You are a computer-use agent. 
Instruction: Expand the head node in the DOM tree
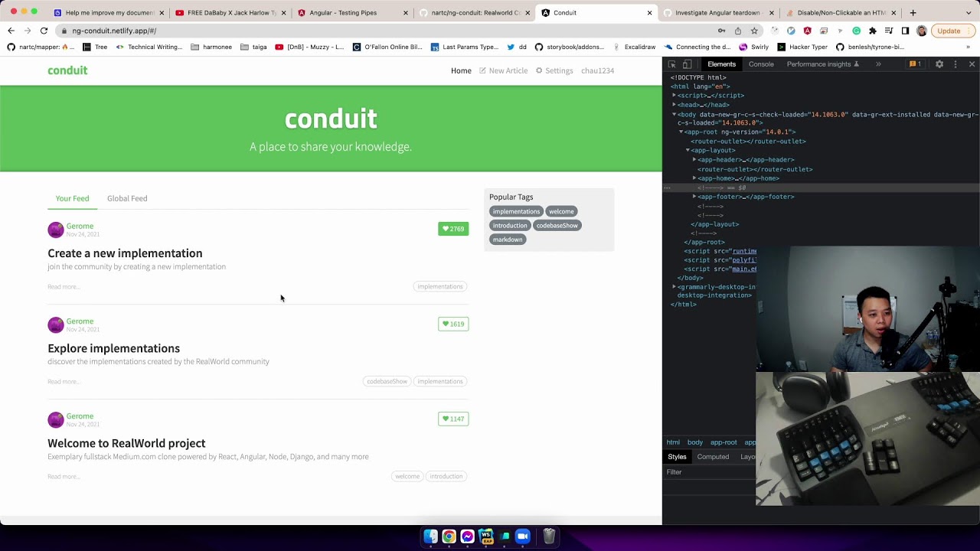point(675,105)
